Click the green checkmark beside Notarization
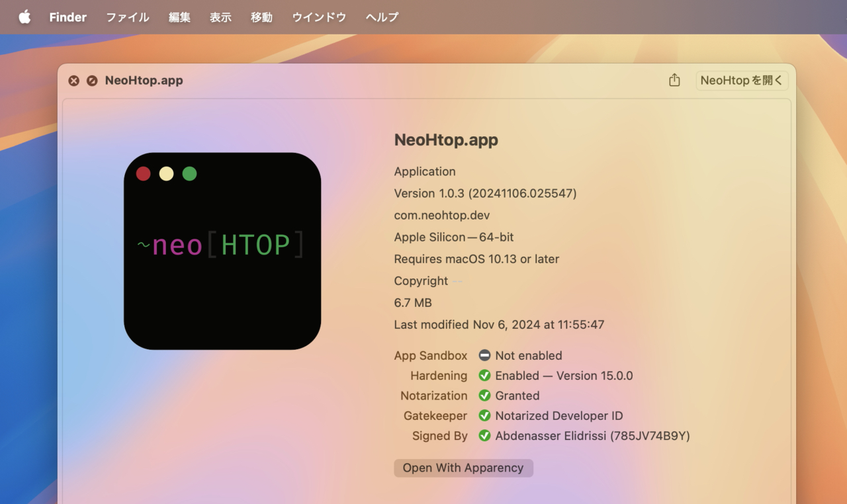Screen dimensions: 847x504 pos(484,396)
